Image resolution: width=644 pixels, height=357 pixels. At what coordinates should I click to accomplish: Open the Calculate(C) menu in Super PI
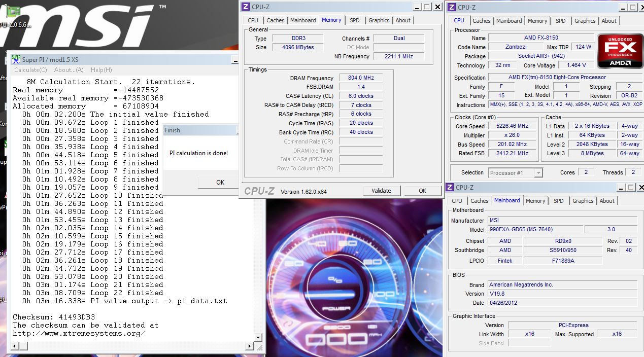[30, 70]
